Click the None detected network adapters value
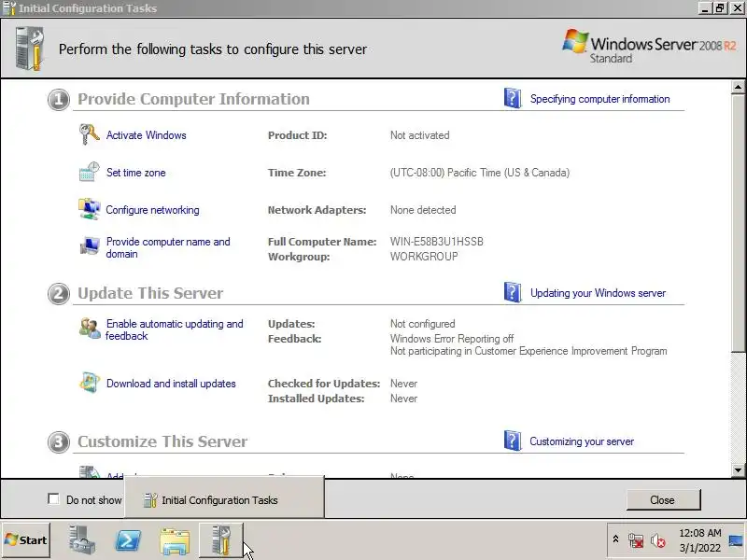747x560 pixels. coord(423,210)
